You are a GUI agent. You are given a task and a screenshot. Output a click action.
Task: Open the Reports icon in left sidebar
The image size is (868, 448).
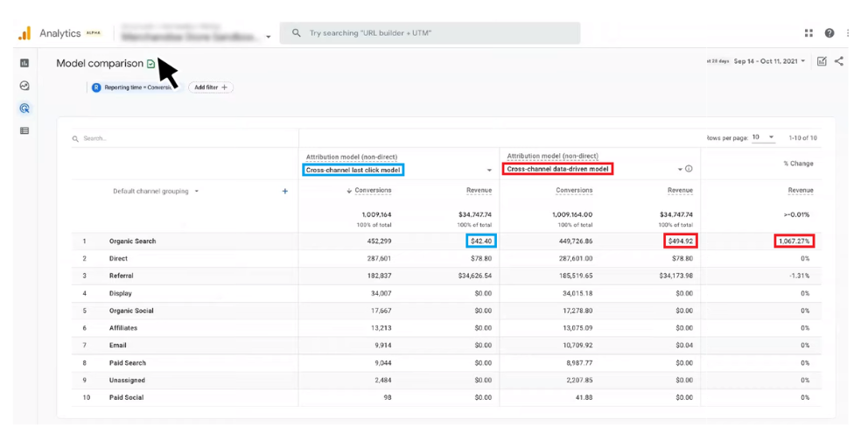tap(24, 63)
